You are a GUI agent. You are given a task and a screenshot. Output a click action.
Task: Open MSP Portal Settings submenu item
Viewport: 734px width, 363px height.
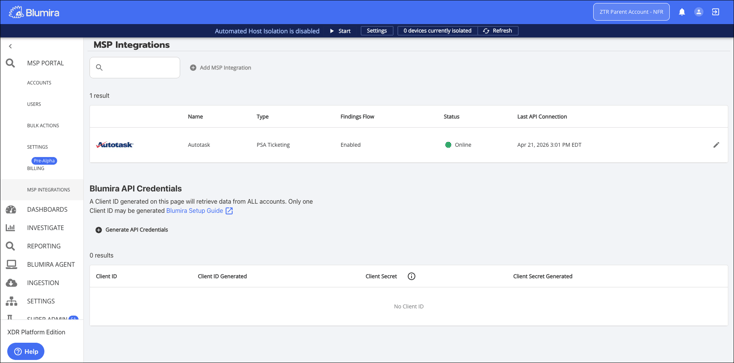tap(37, 147)
